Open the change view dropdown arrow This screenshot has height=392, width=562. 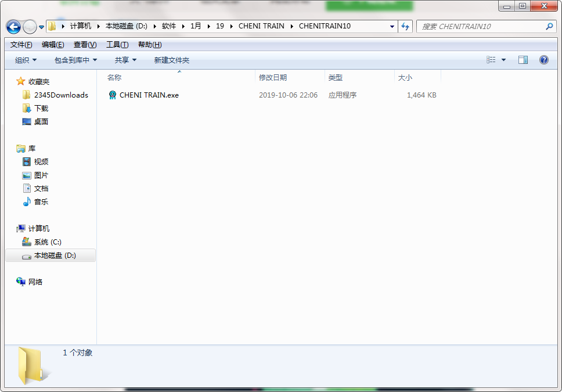click(503, 60)
